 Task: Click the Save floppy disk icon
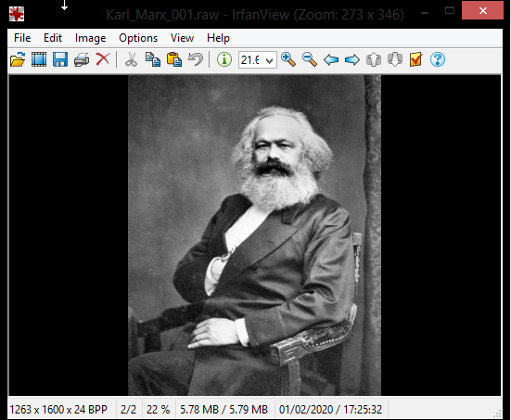point(60,59)
